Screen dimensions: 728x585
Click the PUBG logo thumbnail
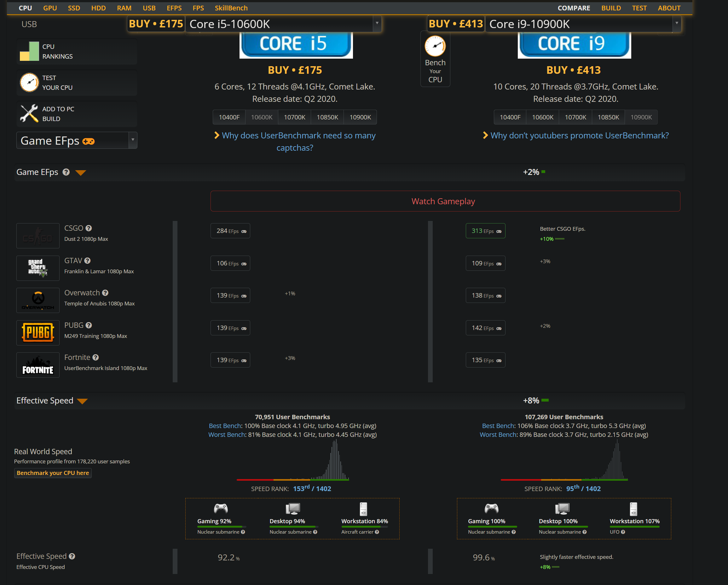point(38,333)
